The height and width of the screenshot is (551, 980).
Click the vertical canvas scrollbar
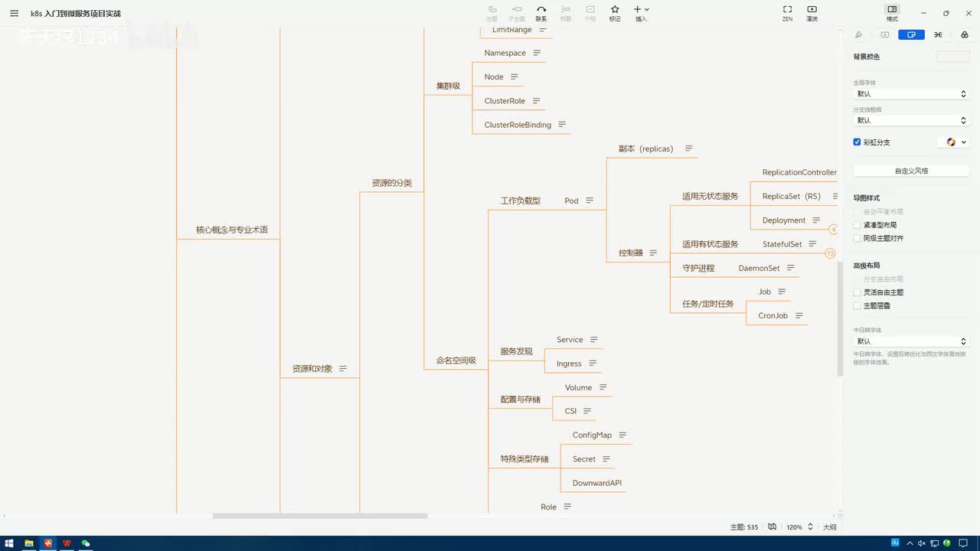840,319
